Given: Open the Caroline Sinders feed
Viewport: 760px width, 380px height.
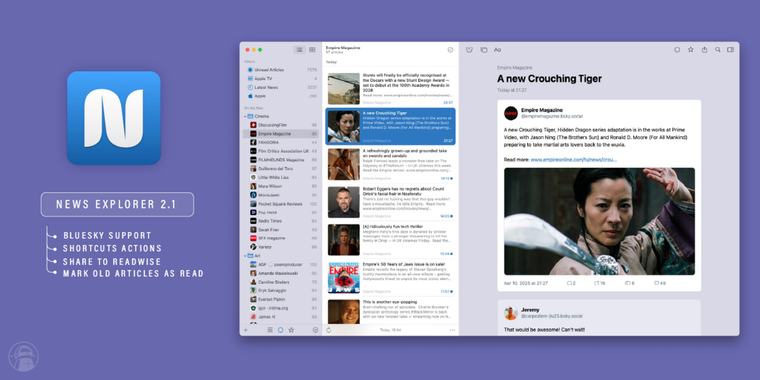Looking at the screenshot, I should pos(282,282).
